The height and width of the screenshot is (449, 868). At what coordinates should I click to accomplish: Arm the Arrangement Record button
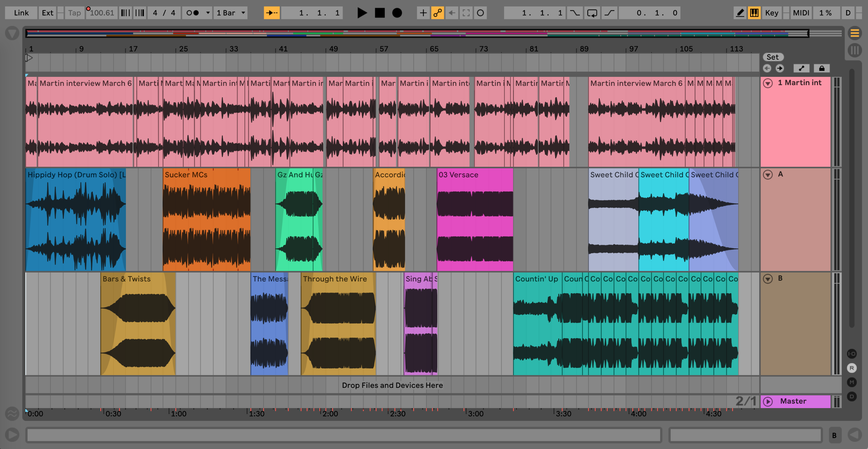pyautogui.click(x=397, y=13)
